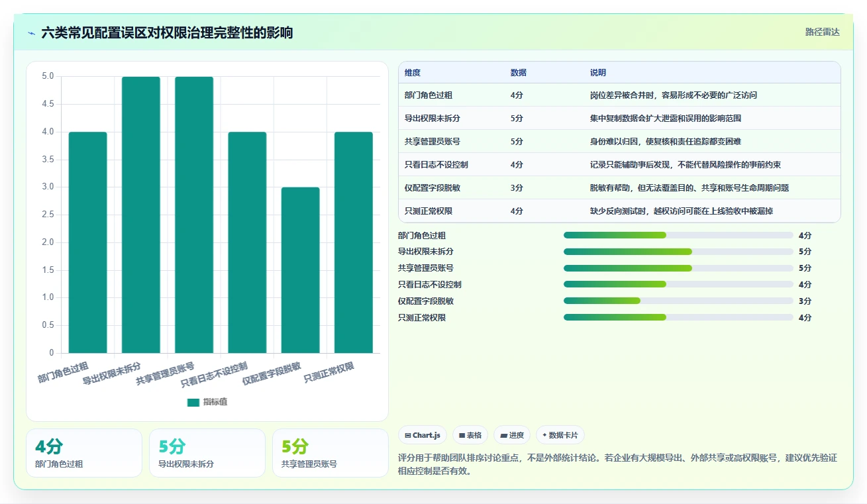The height and width of the screenshot is (504, 867).
Task: Select the 导出权限未拆分 table row cell
Action: pos(433,119)
